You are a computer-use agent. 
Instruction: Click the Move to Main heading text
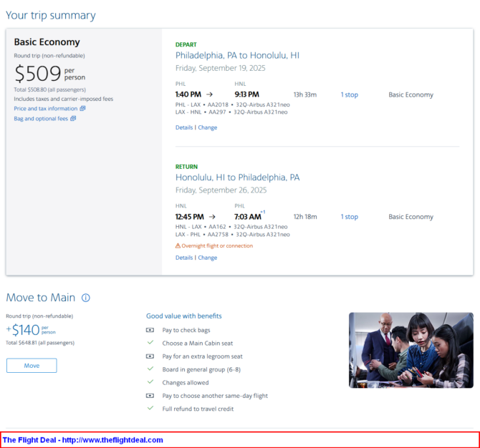40,298
